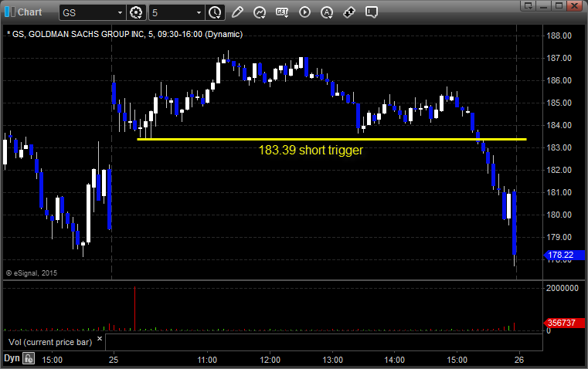The width and height of the screenshot is (588, 369).
Task: Click the 183.00 price axis label
Action: (x=559, y=147)
